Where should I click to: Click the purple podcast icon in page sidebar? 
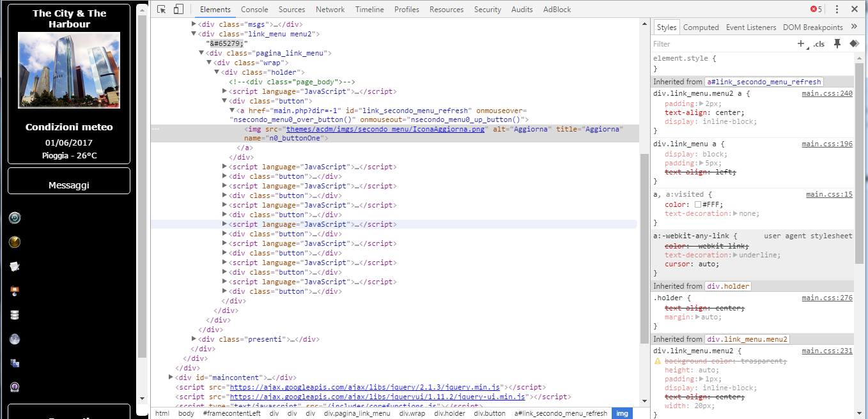tap(15, 387)
